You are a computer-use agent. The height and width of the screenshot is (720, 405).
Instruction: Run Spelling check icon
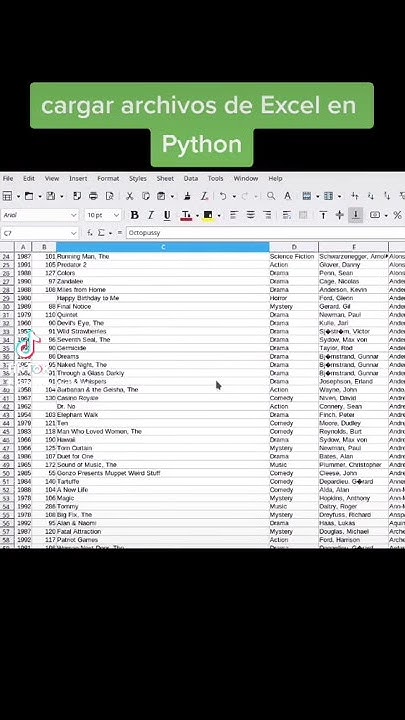287,196
